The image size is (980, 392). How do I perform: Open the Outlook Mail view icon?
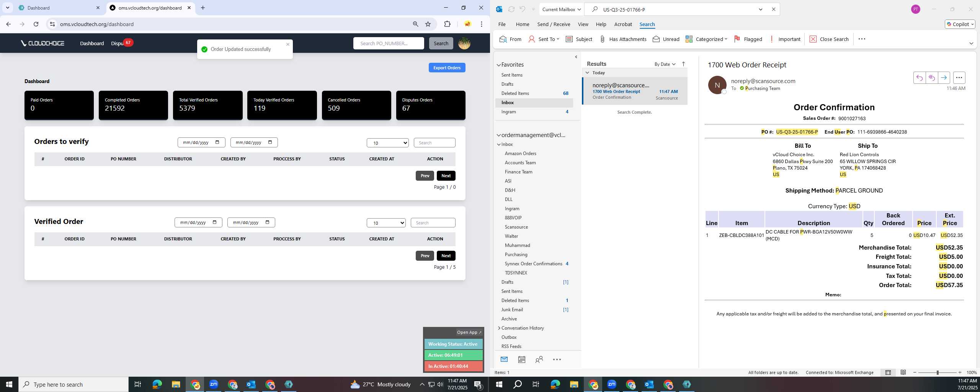coord(504,359)
